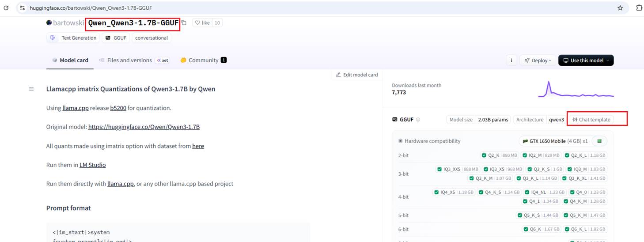This screenshot has height=242, width=644.
Task: Filter by the Text Generation tag
Action: (x=73, y=38)
